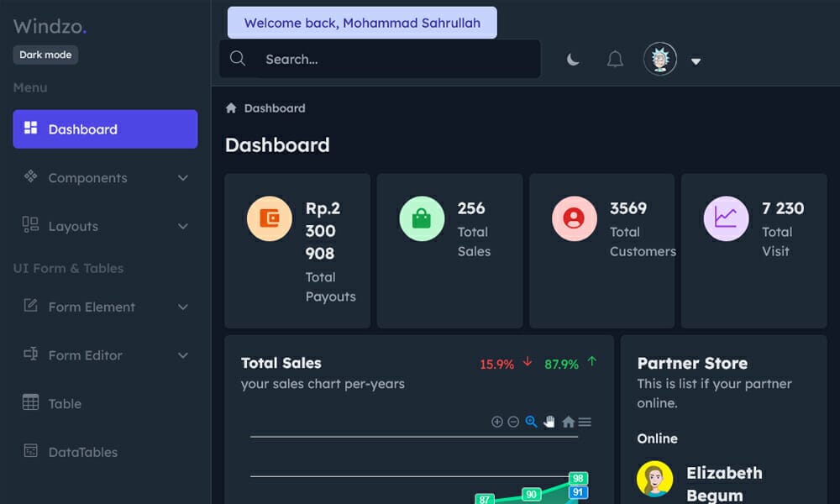Open the notifications bell
840x504 pixels.
point(615,60)
